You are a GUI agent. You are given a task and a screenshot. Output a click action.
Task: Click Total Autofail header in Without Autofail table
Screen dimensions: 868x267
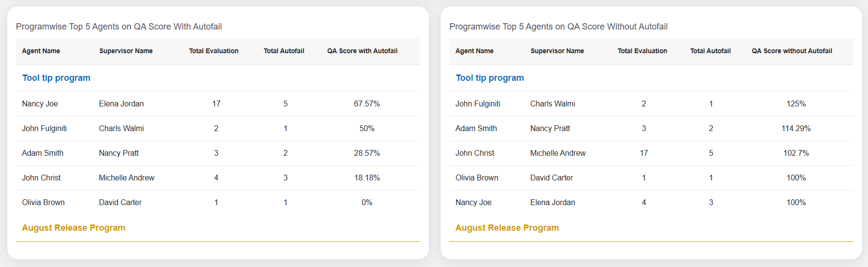[710, 51]
